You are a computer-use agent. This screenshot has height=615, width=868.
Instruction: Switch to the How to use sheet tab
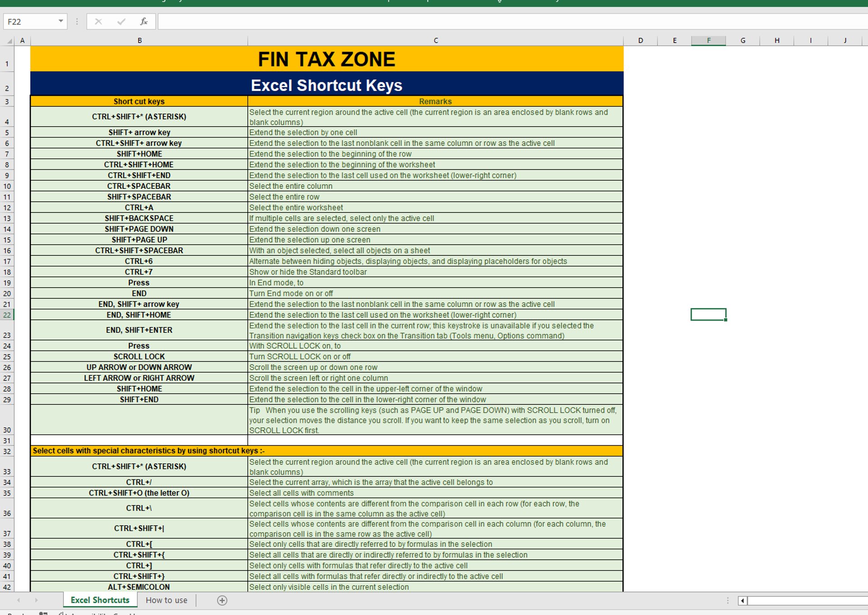pos(166,600)
